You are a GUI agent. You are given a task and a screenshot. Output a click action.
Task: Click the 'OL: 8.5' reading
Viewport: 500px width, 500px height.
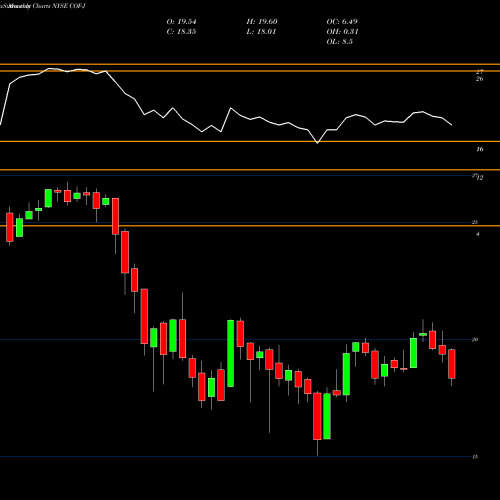pyautogui.click(x=339, y=42)
